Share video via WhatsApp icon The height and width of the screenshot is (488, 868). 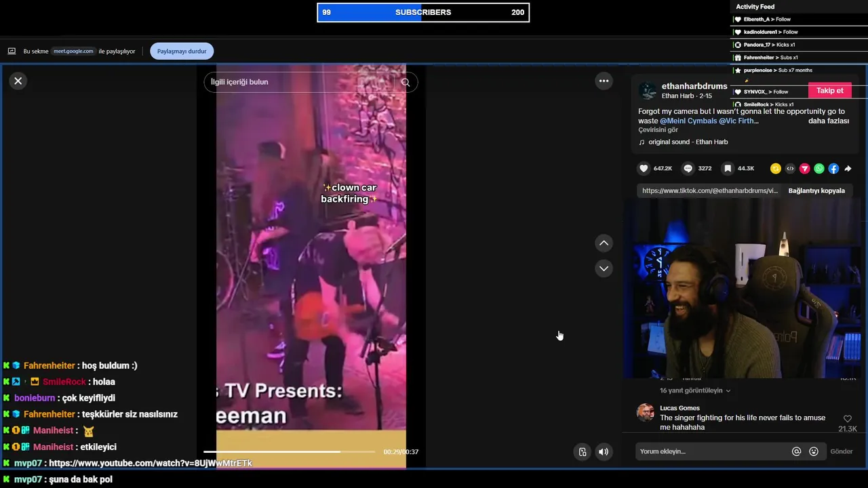point(819,169)
